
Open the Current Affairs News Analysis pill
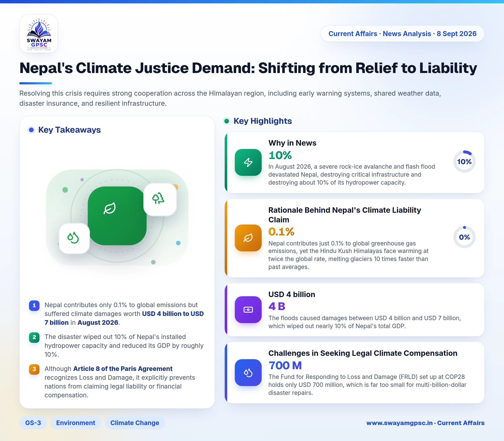[x=403, y=34]
